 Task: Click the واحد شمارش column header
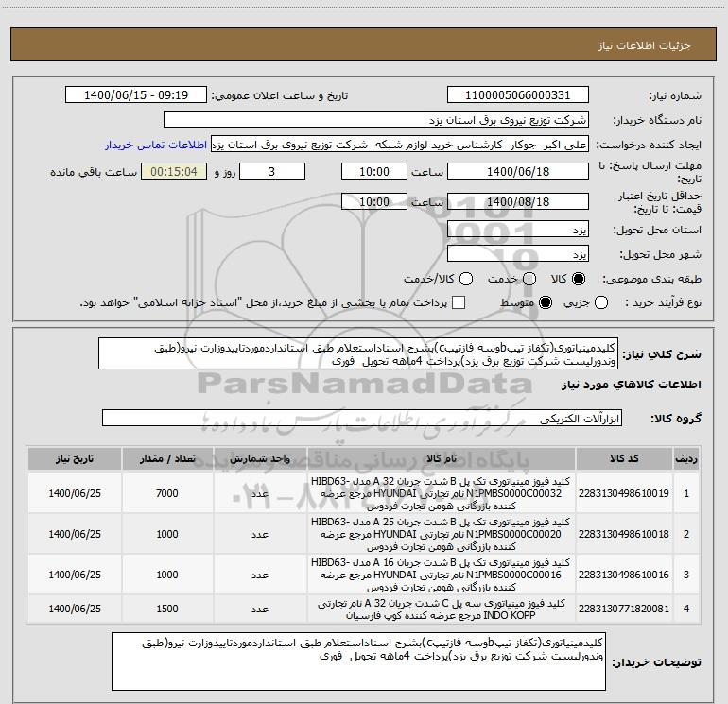[x=260, y=459]
